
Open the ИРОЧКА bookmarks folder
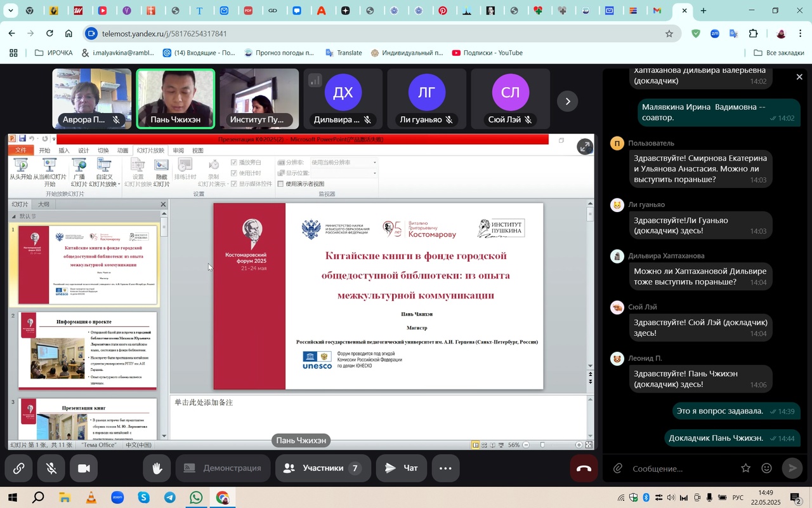click(54, 53)
